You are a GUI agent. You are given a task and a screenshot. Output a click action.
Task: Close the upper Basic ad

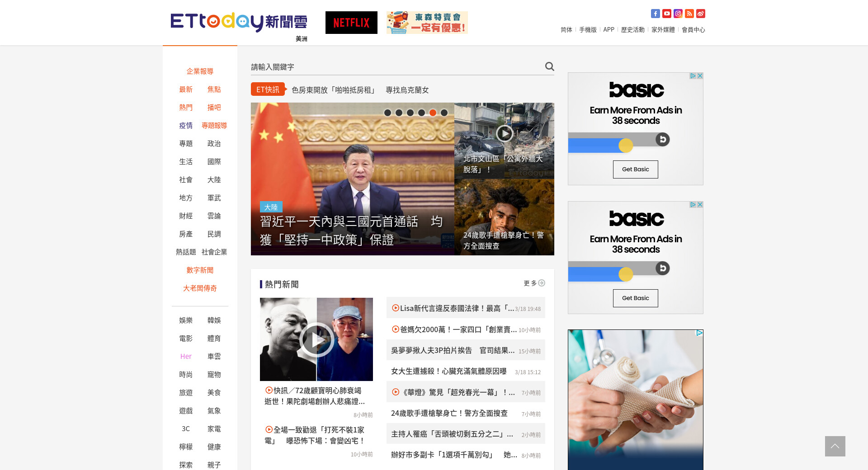(700, 76)
